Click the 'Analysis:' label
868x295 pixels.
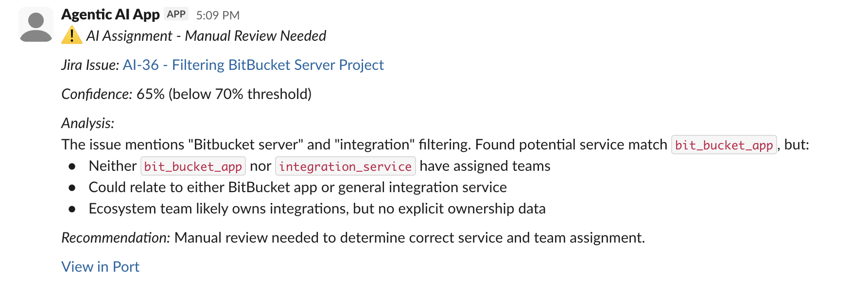tap(88, 123)
